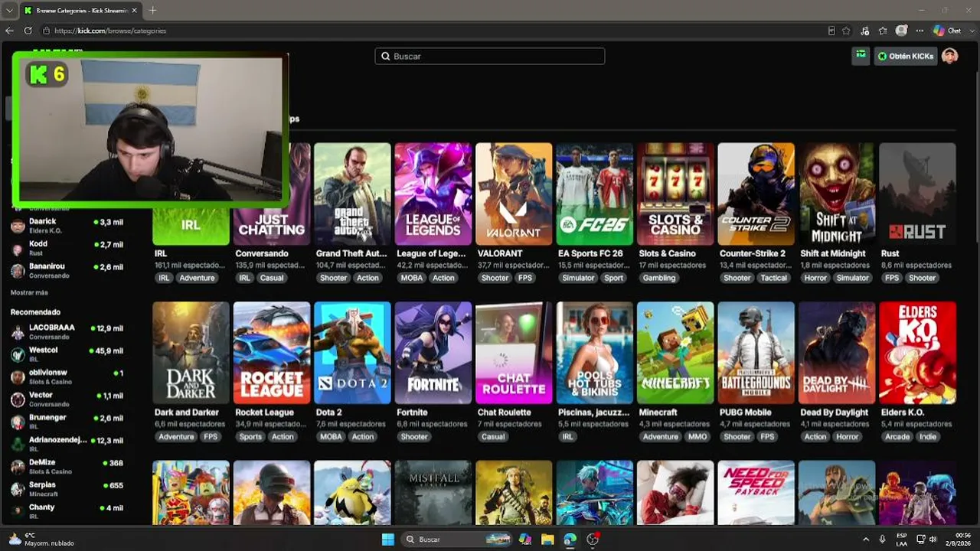Open the Dota 2 category cover
This screenshot has width=980, height=551.
coord(352,353)
